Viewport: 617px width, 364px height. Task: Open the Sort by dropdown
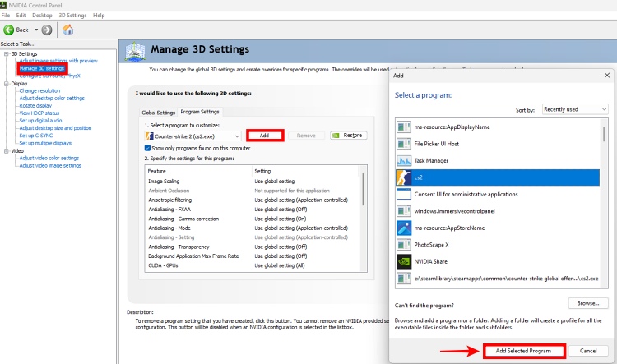(573, 109)
